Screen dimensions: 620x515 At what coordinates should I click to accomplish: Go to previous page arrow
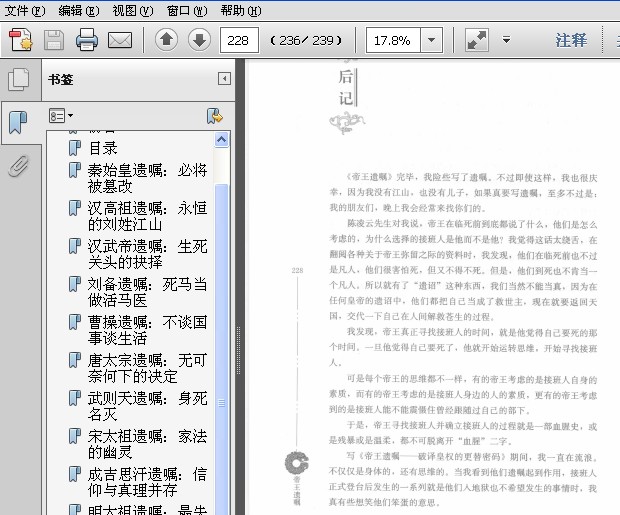click(166, 40)
